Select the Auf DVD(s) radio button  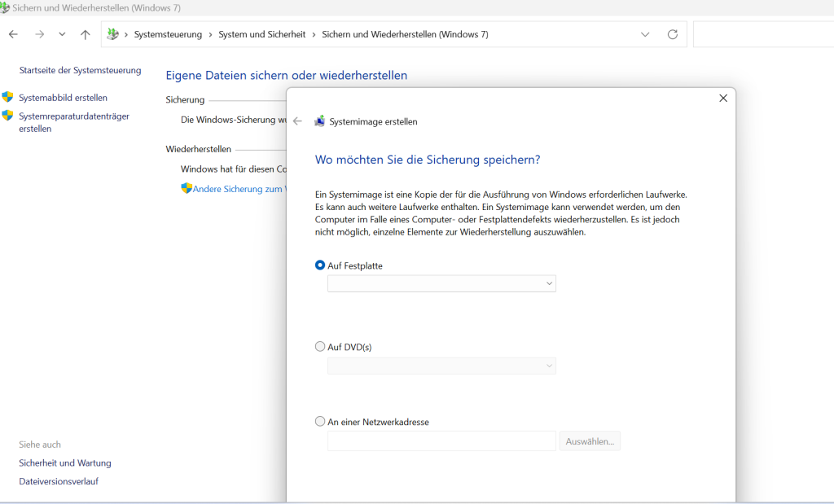coord(319,347)
